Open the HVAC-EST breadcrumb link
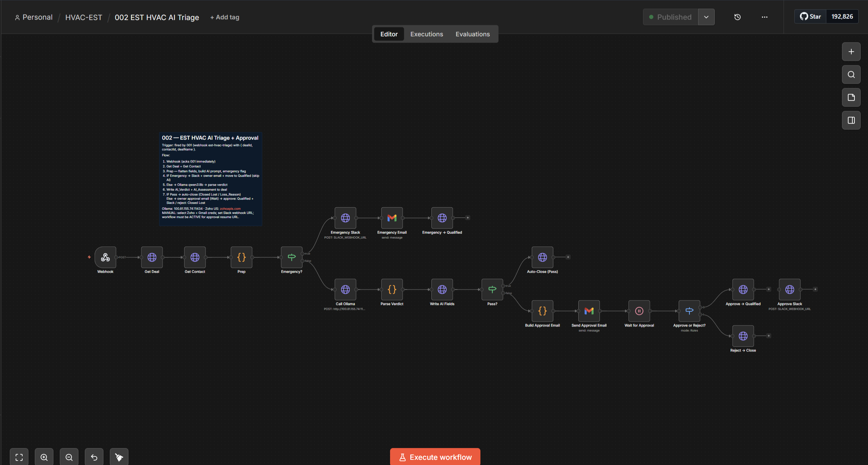The height and width of the screenshot is (465, 868). point(84,17)
